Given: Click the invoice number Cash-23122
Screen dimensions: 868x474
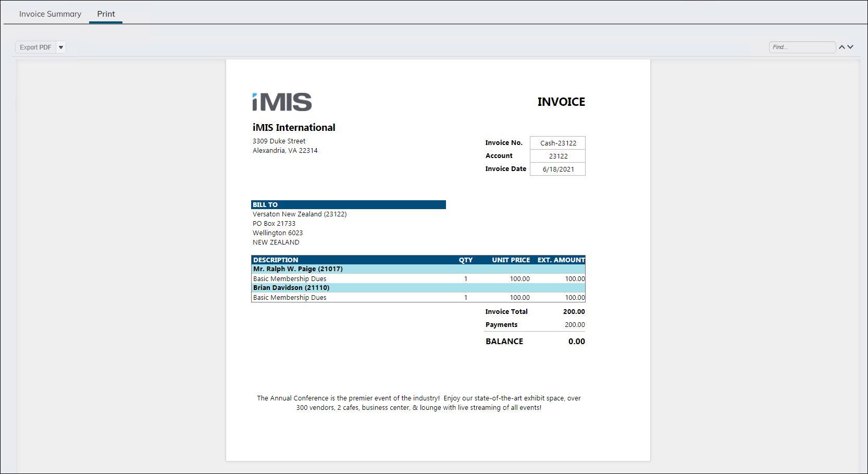Looking at the screenshot, I should 558,143.
